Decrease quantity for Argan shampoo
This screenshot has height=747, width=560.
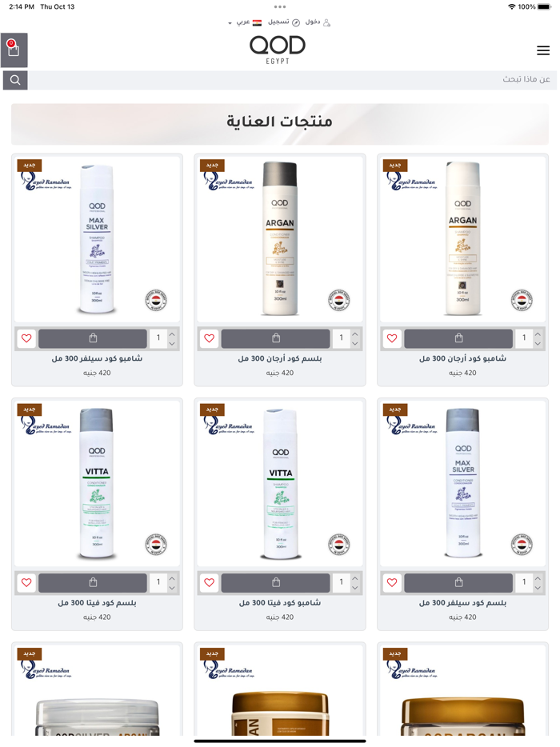coord(538,343)
